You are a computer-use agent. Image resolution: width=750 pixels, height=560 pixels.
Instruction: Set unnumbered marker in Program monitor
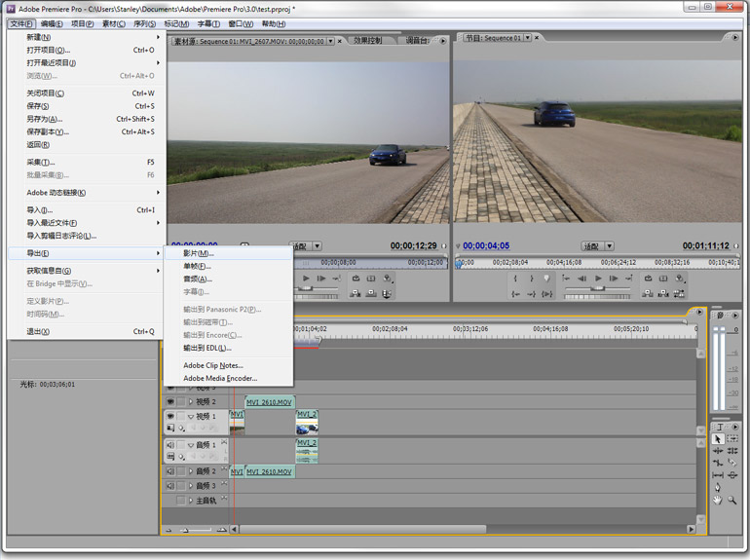pos(546,279)
